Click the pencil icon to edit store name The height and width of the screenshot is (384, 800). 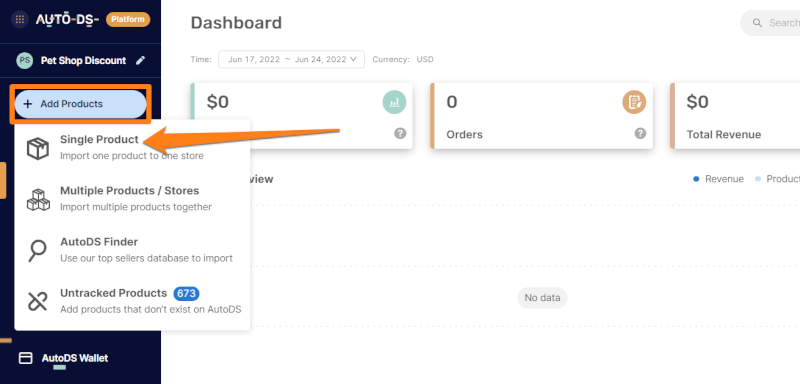140,60
